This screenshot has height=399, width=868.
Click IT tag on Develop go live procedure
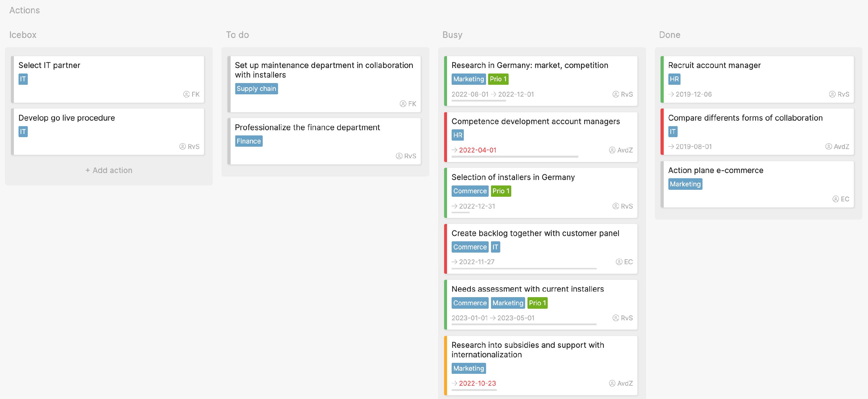[23, 132]
